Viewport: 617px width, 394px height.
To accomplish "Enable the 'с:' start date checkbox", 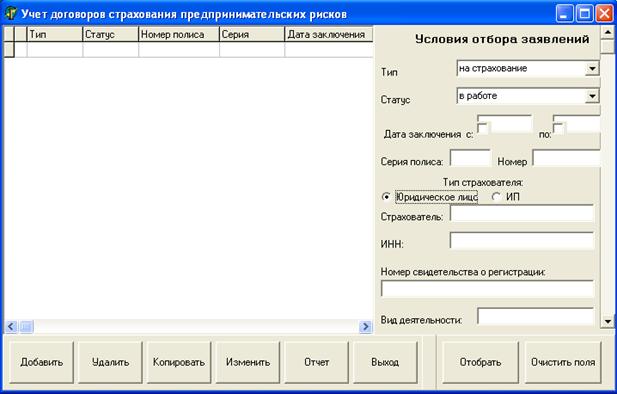I will tap(482, 128).
